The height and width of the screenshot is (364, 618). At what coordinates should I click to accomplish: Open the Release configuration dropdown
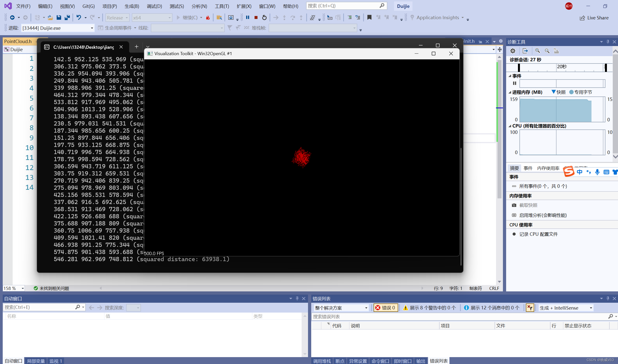point(117,17)
